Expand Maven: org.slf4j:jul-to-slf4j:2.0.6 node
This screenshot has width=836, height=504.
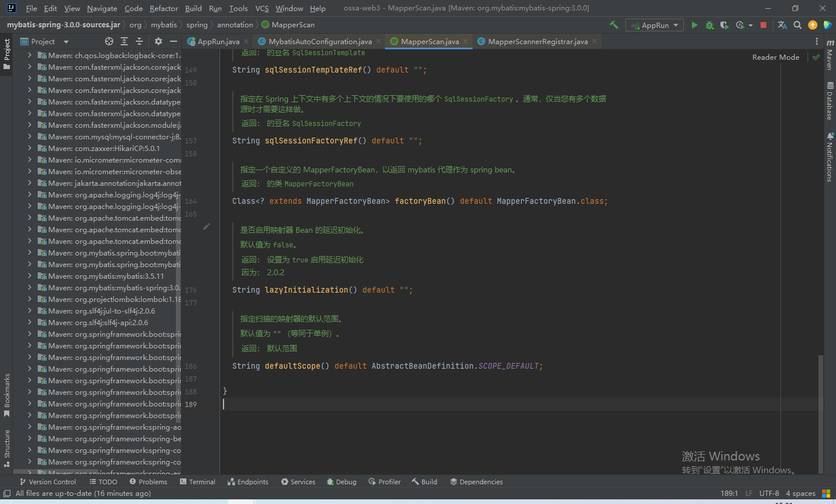30,311
